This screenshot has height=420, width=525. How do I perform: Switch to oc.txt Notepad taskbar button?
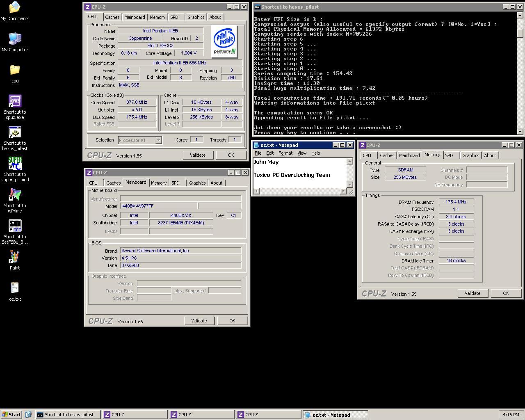coord(335,415)
